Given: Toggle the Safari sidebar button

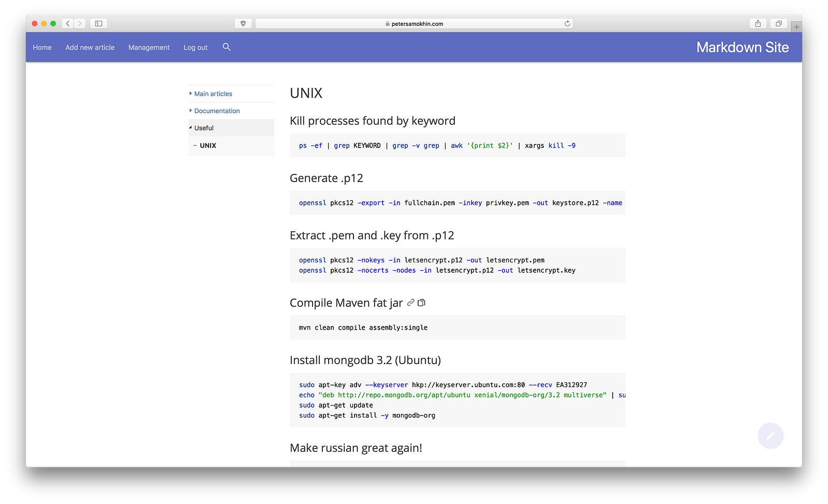Looking at the screenshot, I should pyautogui.click(x=98, y=23).
